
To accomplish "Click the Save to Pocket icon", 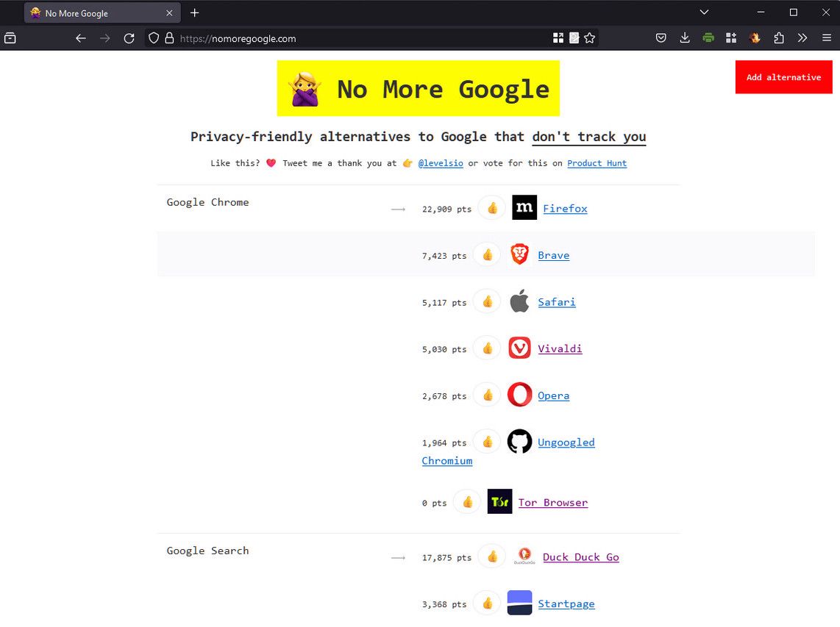I will pyautogui.click(x=661, y=38).
